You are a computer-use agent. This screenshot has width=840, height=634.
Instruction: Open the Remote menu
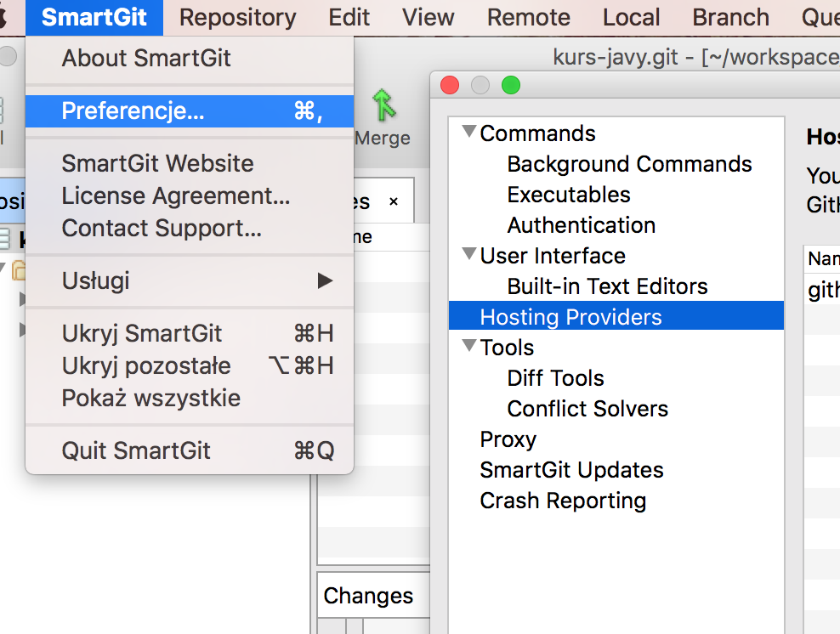(528, 18)
